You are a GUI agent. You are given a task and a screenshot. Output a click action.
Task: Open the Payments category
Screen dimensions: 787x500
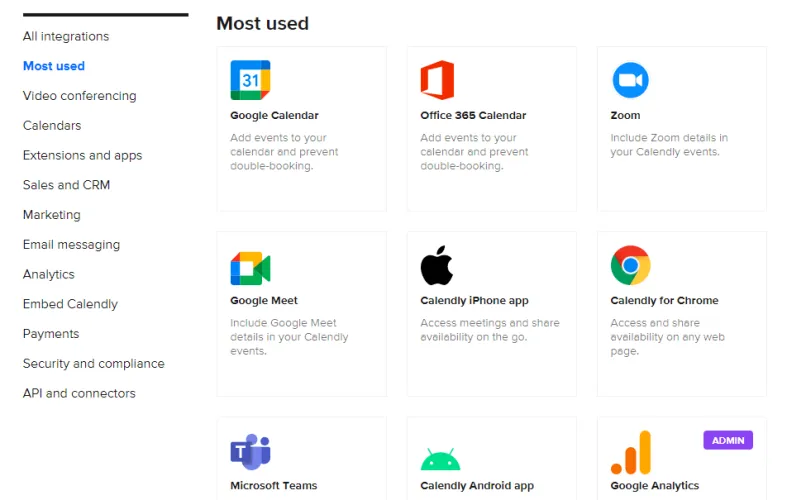pyautogui.click(x=51, y=334)
